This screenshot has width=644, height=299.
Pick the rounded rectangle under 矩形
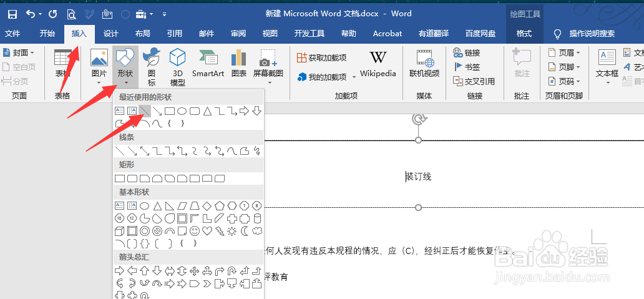[132, 179]
